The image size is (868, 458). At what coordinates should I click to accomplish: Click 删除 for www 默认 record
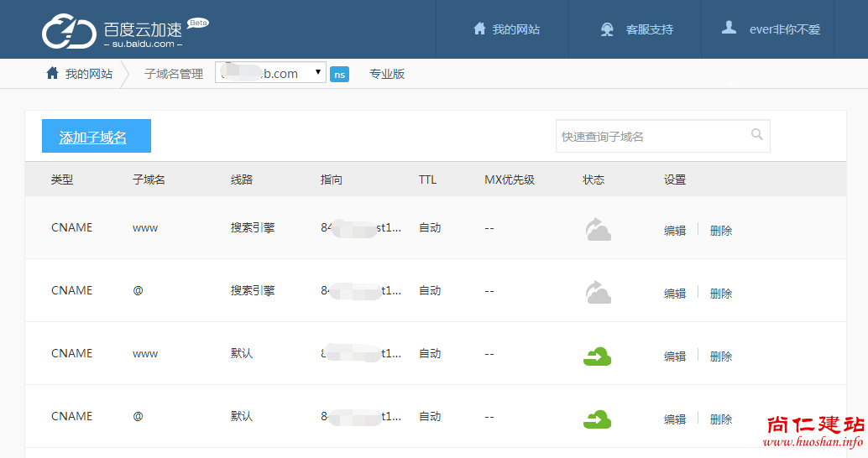pyautogui.click(x=720, y=356)
